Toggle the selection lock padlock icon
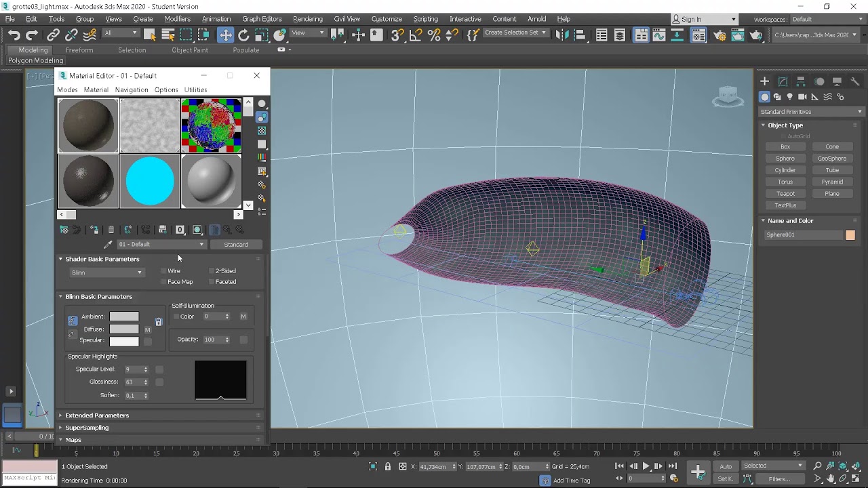 coord(388,466)
